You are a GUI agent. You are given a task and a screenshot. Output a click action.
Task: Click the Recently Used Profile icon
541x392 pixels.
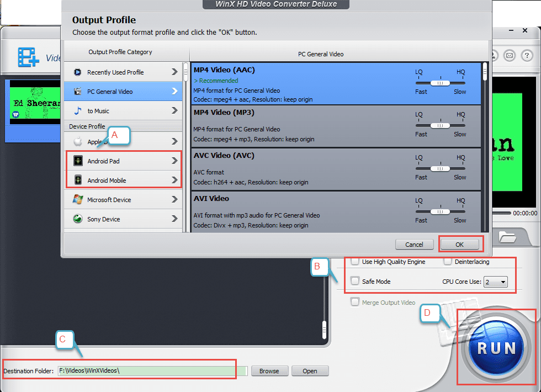78,72
